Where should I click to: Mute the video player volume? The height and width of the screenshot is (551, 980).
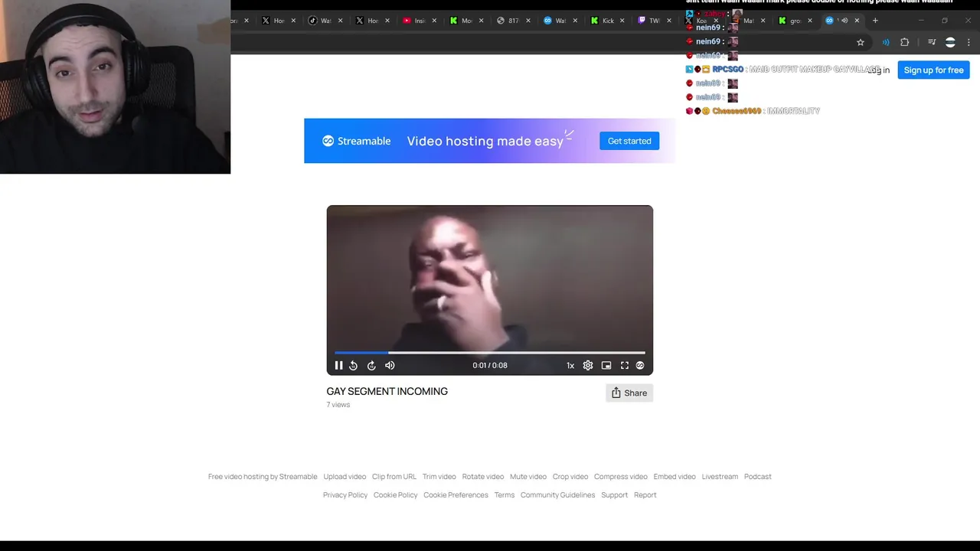click(390, 366)
